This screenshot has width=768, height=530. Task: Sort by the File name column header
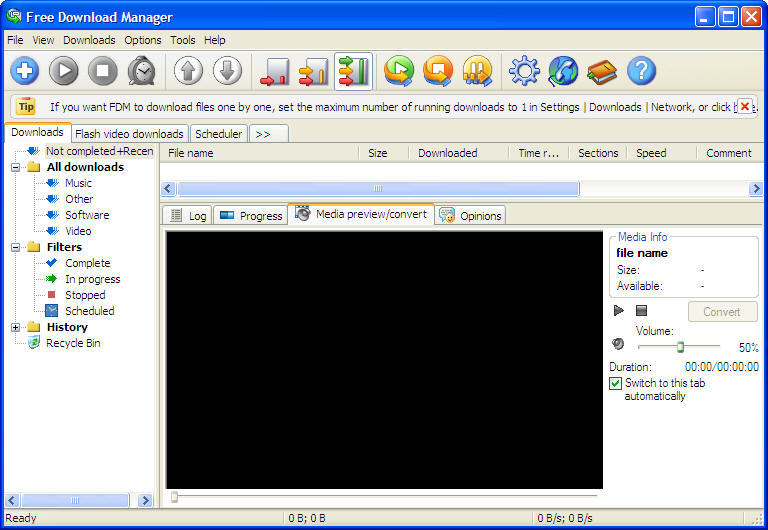click(x=260, y=153)
